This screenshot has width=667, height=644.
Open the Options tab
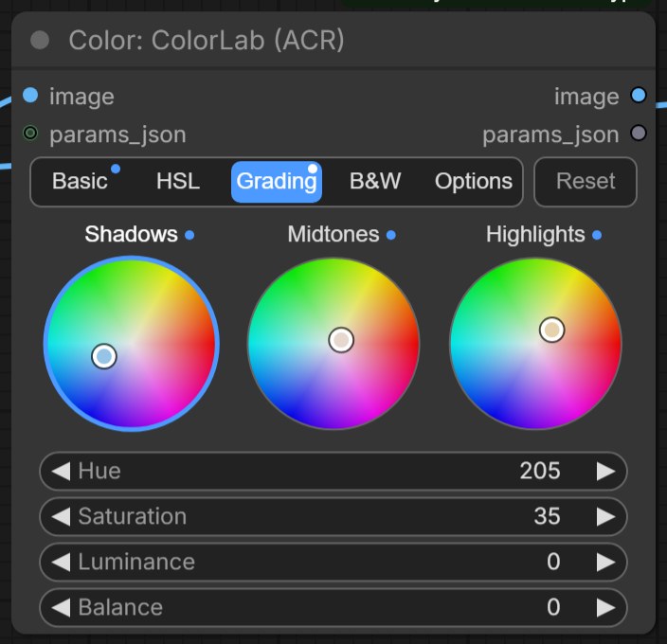[474, 182]
